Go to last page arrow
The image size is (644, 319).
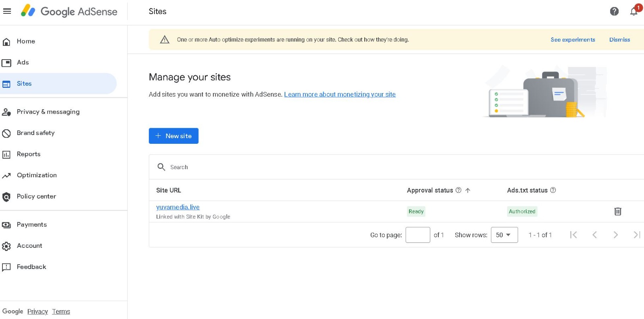637,235
